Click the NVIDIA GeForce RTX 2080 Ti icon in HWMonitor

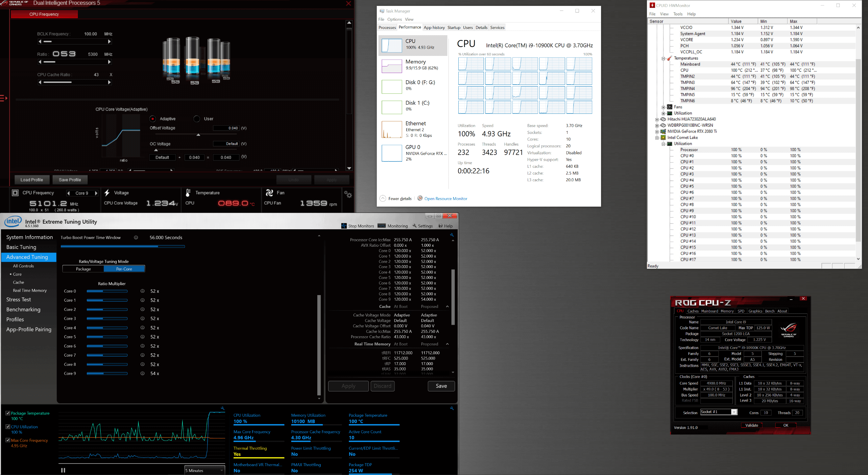(x=663, y=132)
